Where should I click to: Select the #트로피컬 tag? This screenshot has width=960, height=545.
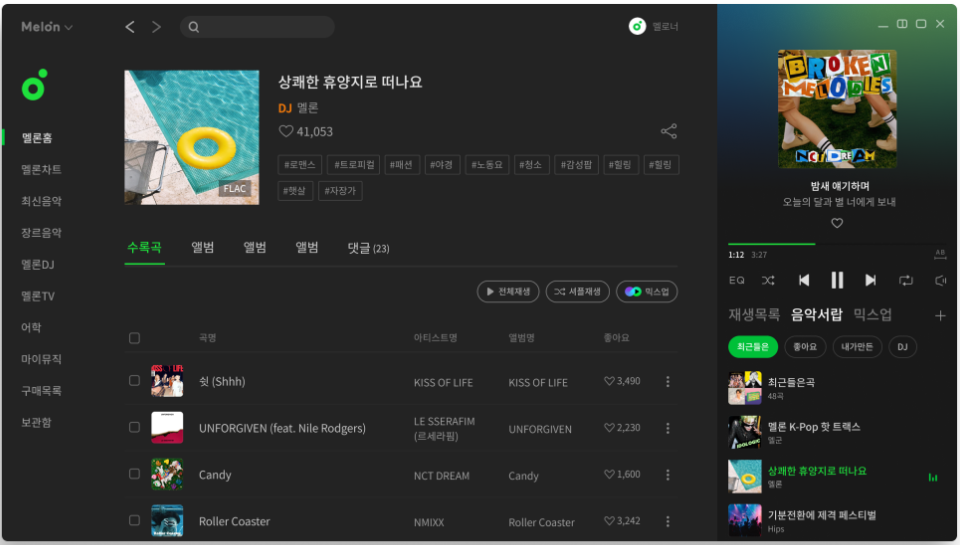point(353,165)
